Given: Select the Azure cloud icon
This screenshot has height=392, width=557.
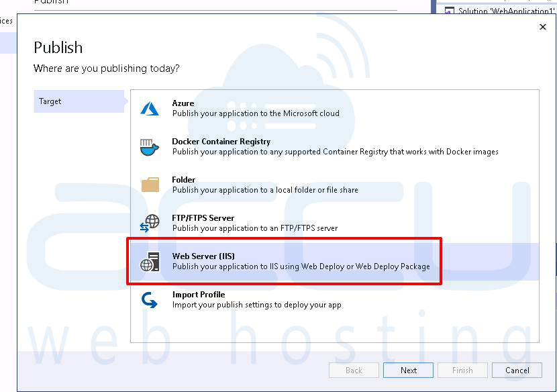Looking at the screenshot, I should [150, 108].
